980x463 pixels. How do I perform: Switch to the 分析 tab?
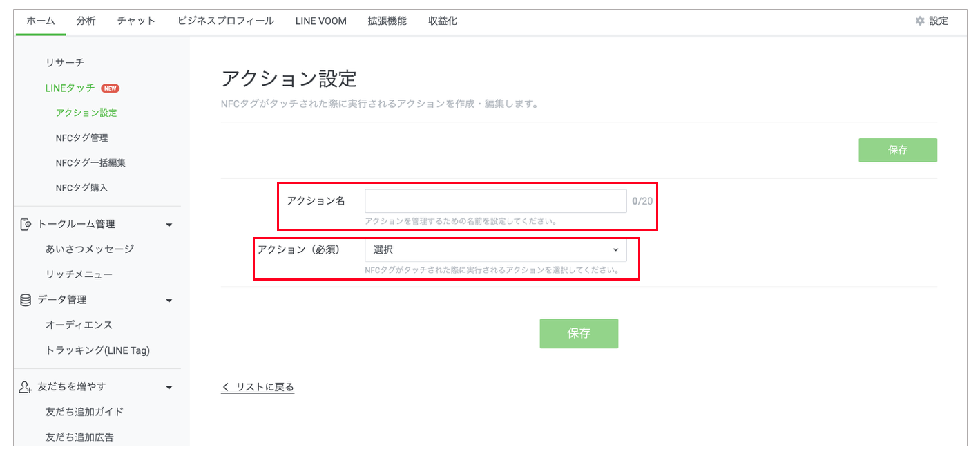click(x=86, y=21)
